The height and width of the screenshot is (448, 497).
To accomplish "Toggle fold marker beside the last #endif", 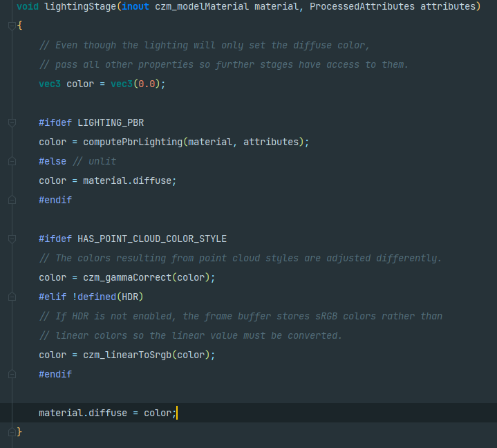I will (12, 374).
